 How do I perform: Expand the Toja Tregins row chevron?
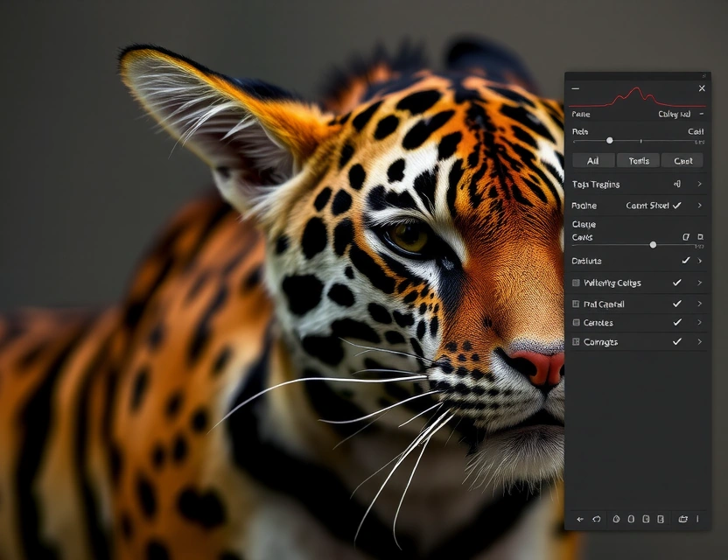699,184
